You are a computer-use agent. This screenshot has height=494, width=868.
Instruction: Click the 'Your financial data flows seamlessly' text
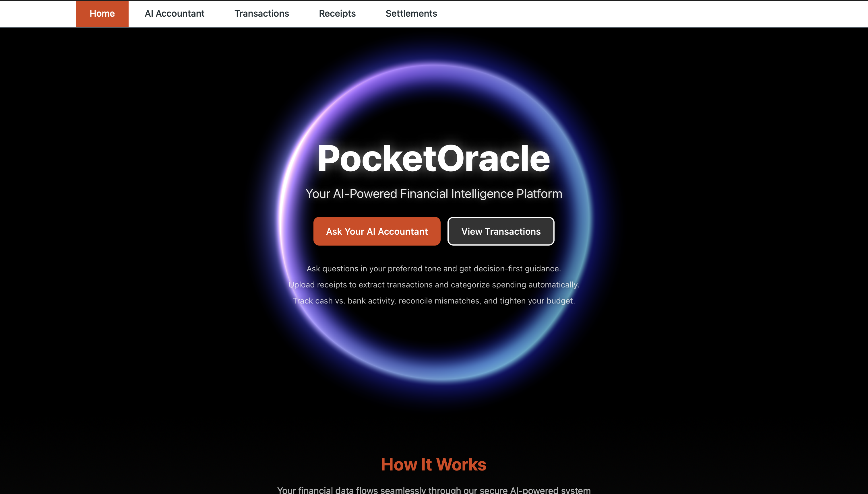pyautogui.click(x=433, y=490)
